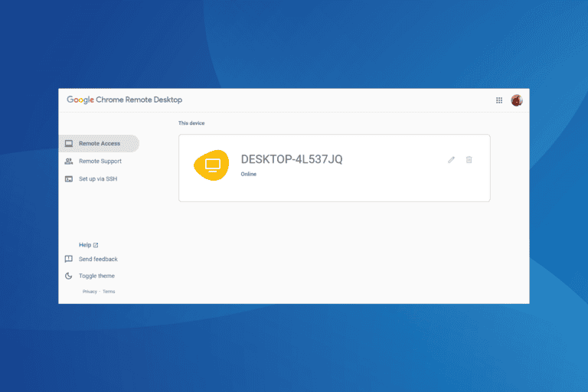Click the Google logo

80,100
